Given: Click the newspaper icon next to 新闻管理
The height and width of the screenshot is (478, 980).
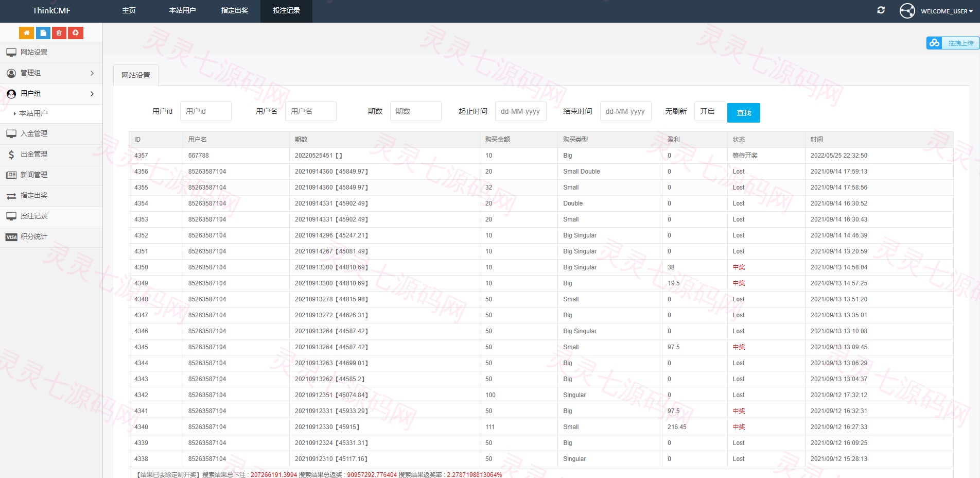Looking at the screenshot, I should point(11,175).
